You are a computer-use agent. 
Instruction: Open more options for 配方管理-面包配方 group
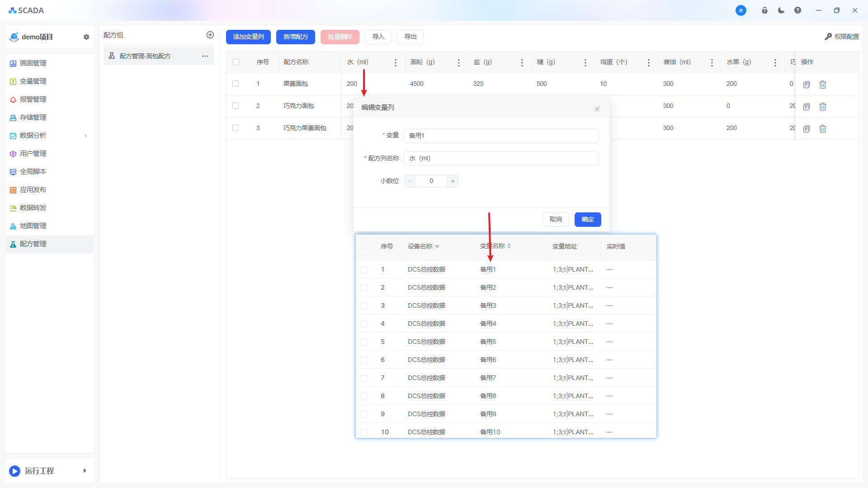[205, 56]
